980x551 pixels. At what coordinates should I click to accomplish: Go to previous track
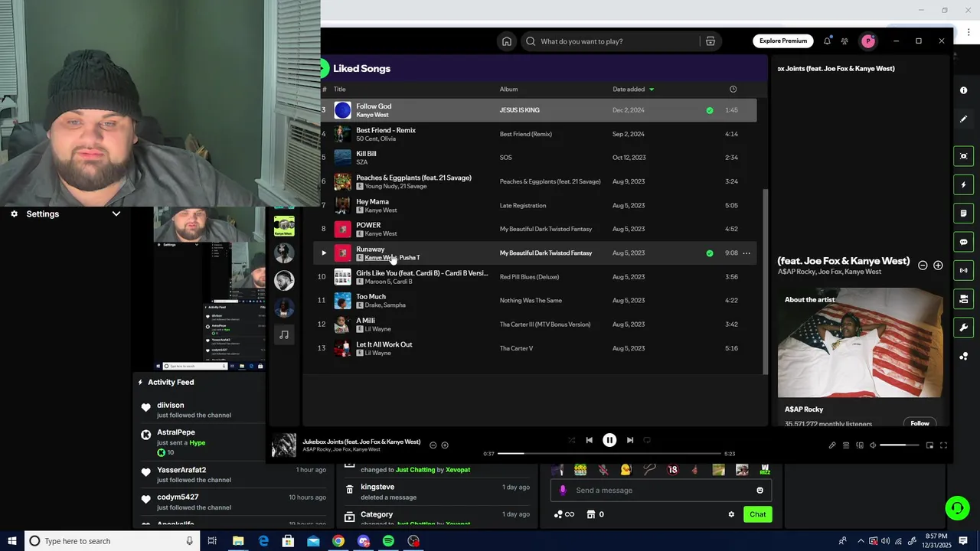click(589, 440)
